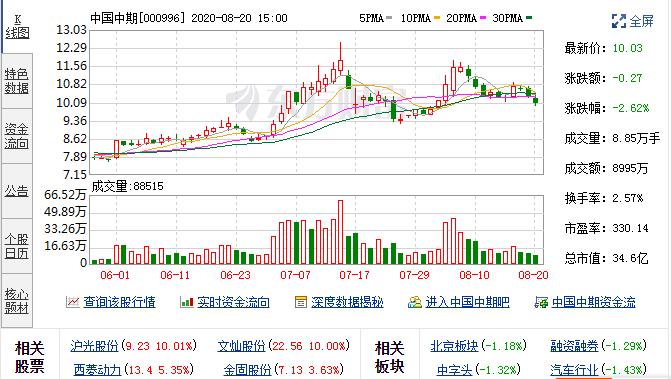Click the 66.52万 volume axis label
Image resolution: width=671 pixels, height=379 pixels.
click(65, 195)
